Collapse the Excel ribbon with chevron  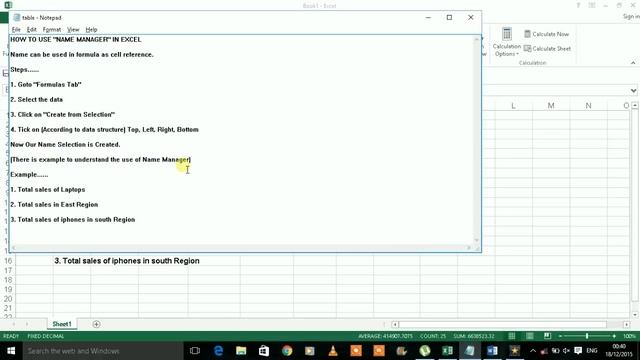(x=633, y=63)
